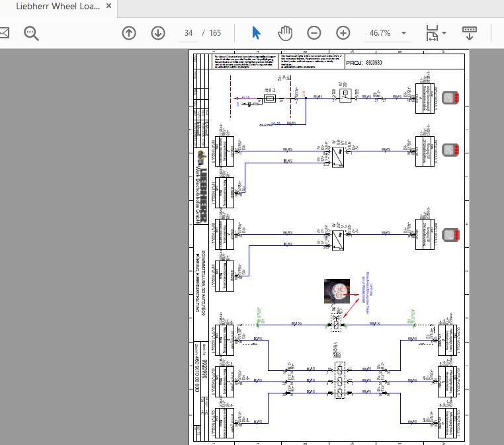Click the fit page width icon
The height and width of the screenshot is (445, 504).
[431, 32]
